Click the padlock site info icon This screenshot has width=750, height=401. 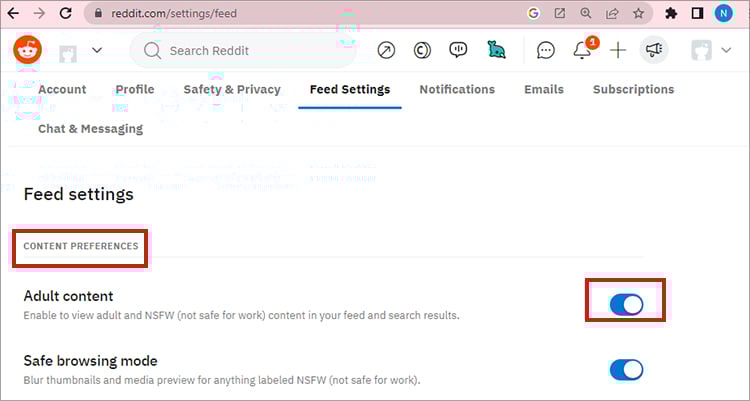pyautogui.click(x=99, y=13)
